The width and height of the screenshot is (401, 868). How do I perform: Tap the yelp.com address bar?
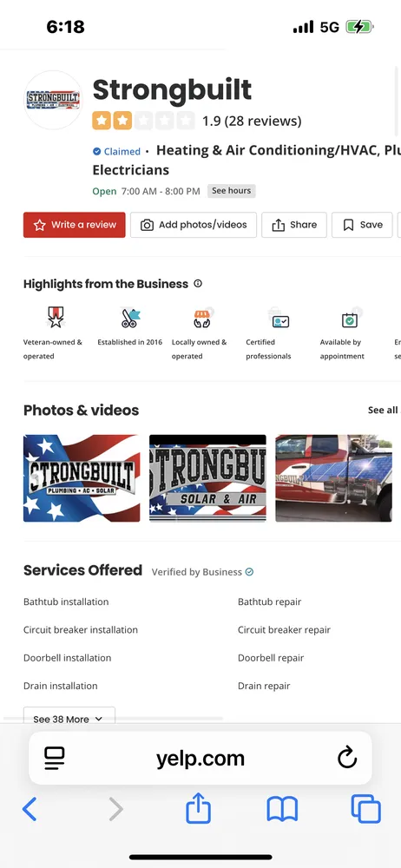pyautogui.click(x=200, y=758)
